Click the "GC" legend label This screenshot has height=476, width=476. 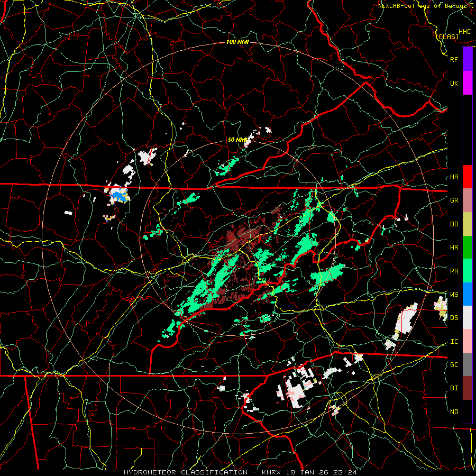click(454, 365)
